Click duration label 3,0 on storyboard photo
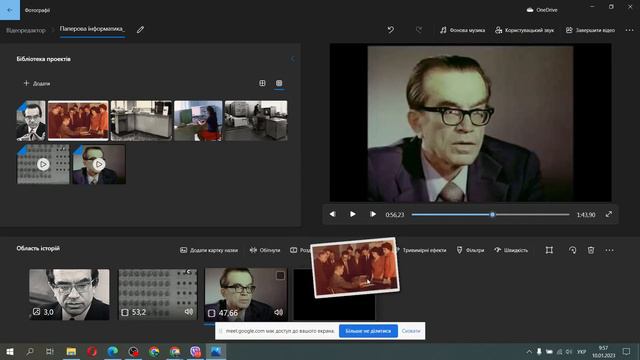Image resolution: width=640 pixels, height=360 pixels. (x=48, y=312)
